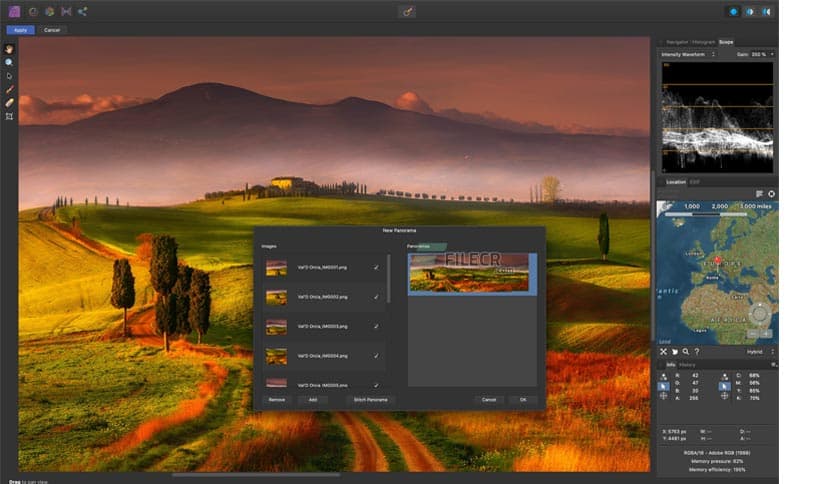
Task: Select the IMG003.png image thumbnail
Action: click(276, 327)
